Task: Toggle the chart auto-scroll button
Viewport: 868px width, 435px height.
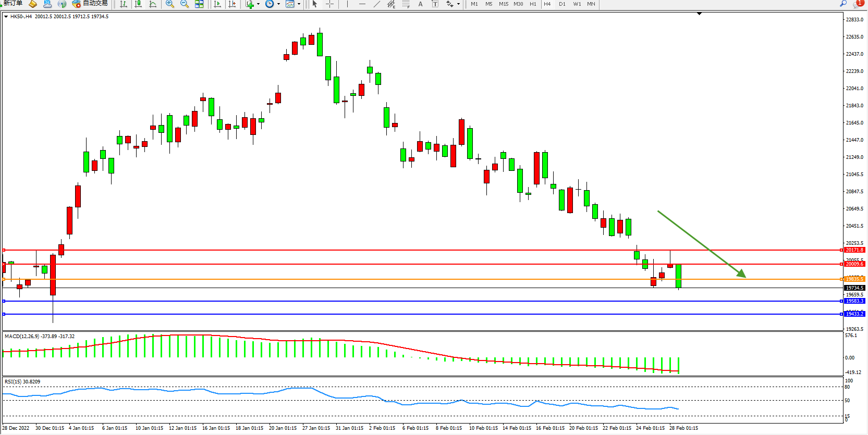Action: point(217,4)
